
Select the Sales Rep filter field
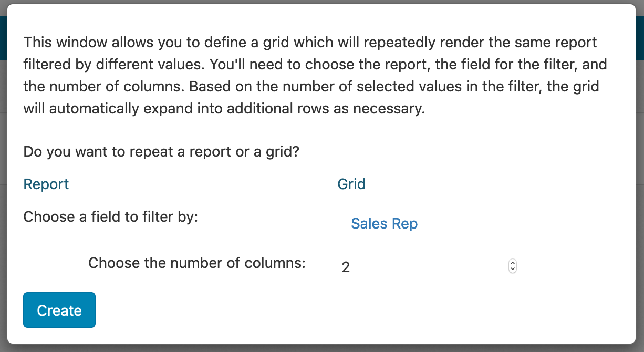click(x=384, y=224)
